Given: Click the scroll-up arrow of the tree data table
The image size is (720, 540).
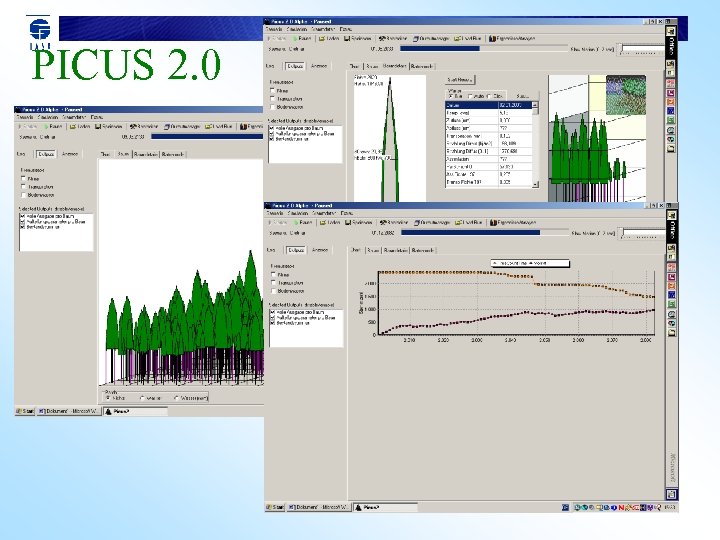Looking at the screenshot, I should [x=535, y=105].
